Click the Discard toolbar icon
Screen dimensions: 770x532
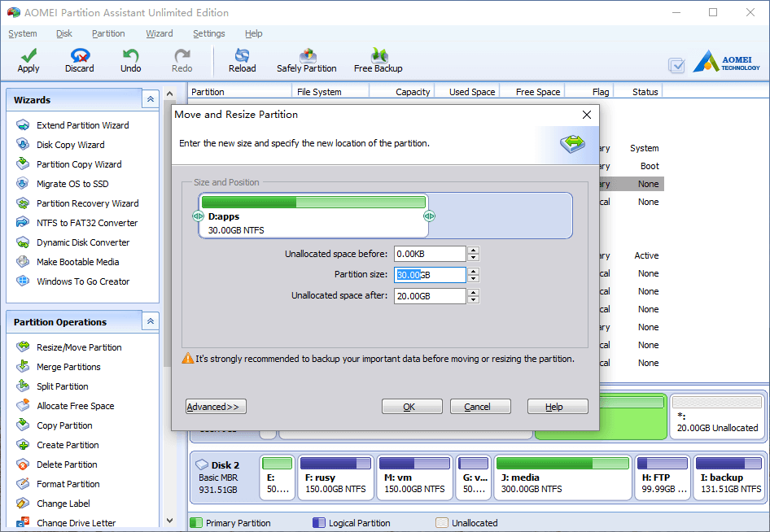(80, 60)
